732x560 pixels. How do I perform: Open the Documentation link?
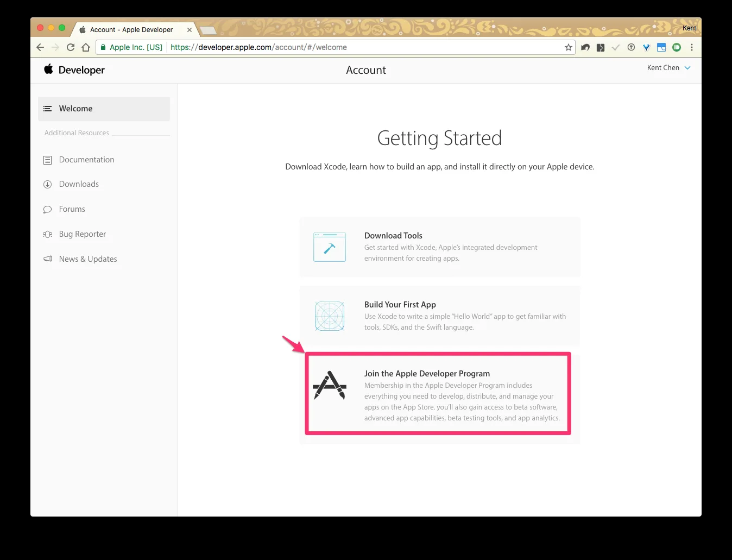(87, 160)
